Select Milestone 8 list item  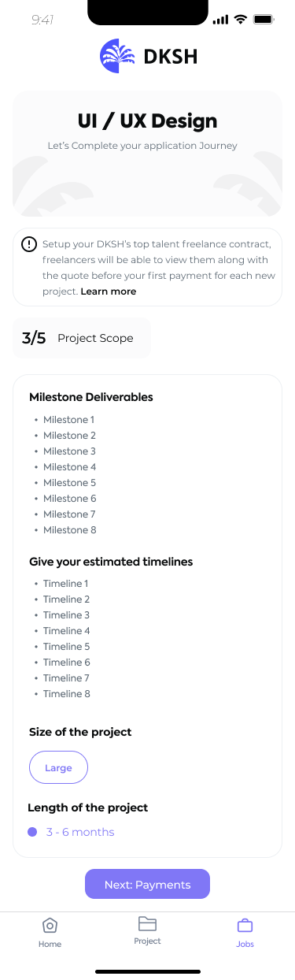[69, 530]
